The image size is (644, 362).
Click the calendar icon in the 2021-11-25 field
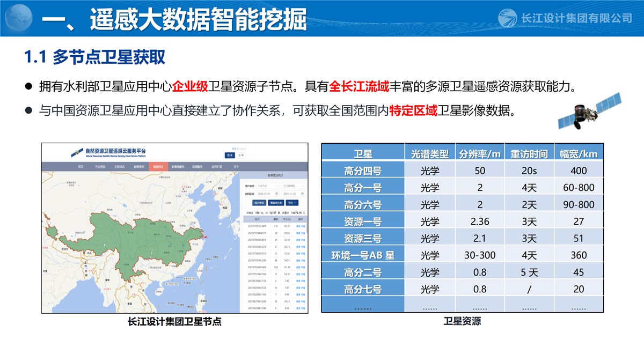pyautogui.click(x=303, y=194)
